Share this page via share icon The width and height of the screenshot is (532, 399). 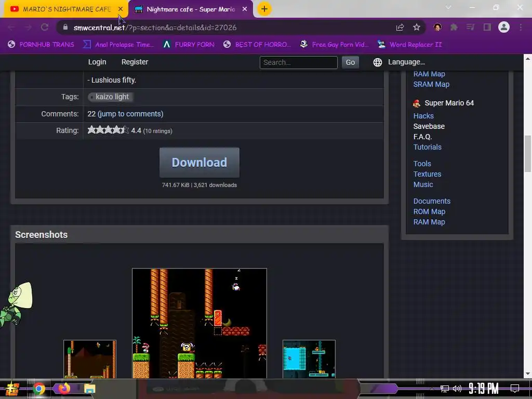pos(400,28)
